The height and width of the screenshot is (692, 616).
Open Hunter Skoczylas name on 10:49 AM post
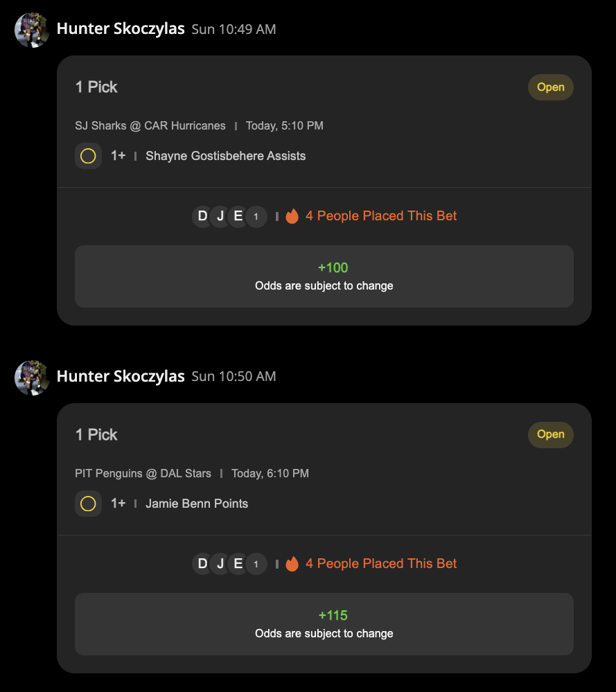tap(121, 28)
